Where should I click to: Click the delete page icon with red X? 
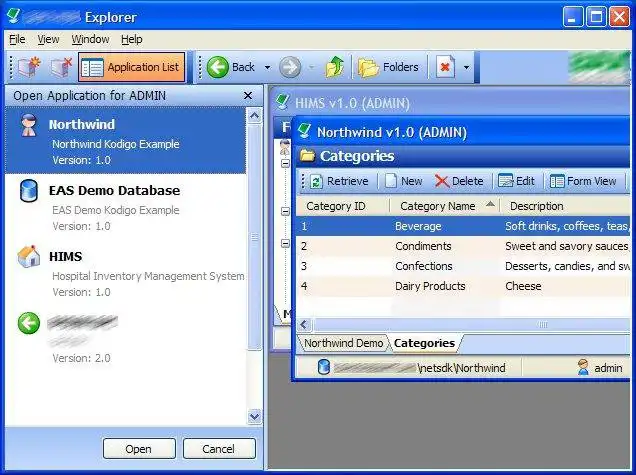coord(445,67)
